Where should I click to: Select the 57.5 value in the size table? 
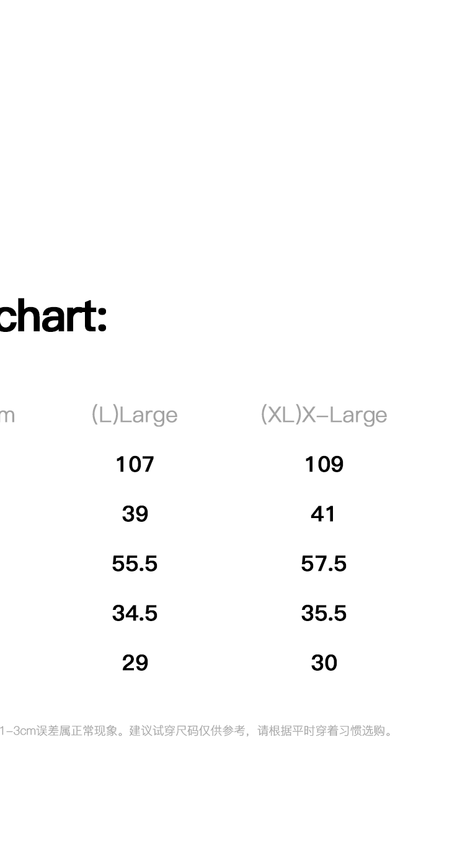coord(324,563)
